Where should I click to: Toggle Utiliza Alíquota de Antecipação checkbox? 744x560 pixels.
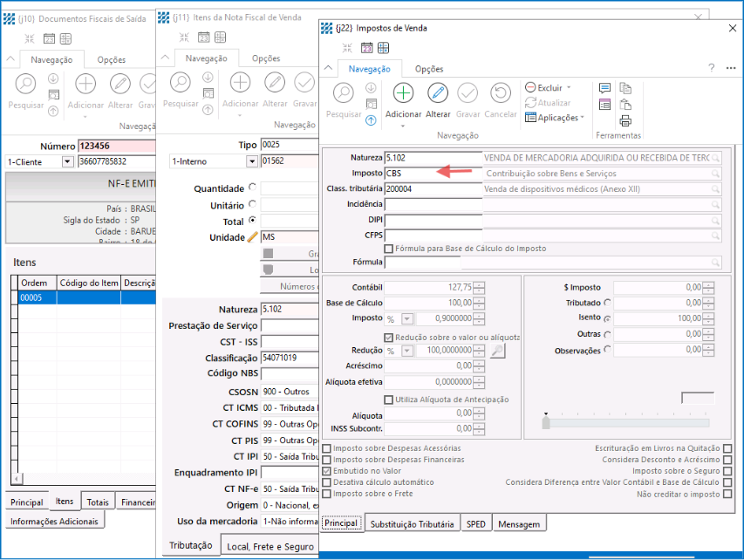[389, 400]
